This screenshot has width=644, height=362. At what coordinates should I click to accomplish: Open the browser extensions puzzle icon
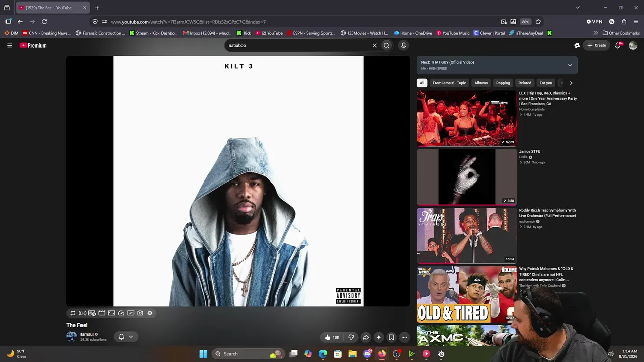tap(624, 22)
